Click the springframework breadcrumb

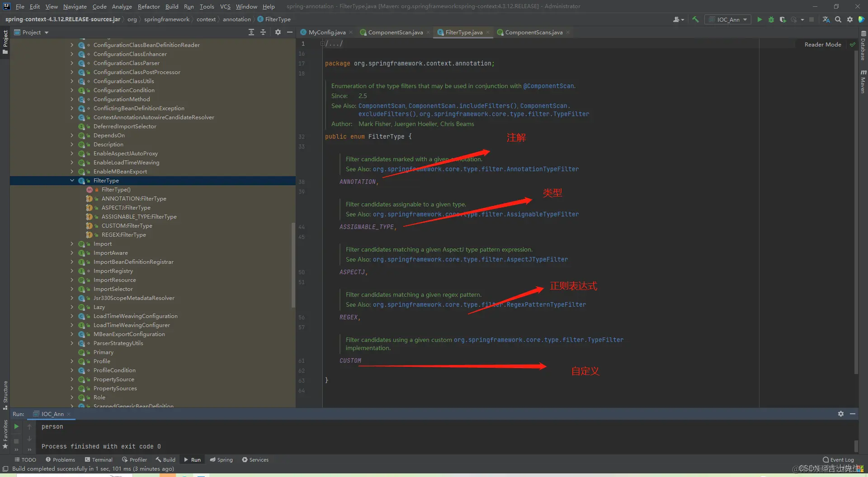pos(167,19)
